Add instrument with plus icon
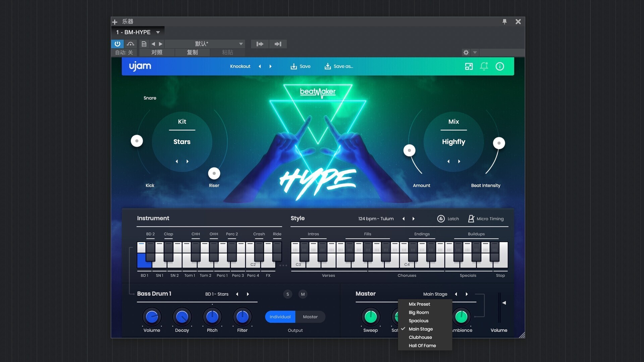This screenshot has width=644, height=362. (115, 22)
